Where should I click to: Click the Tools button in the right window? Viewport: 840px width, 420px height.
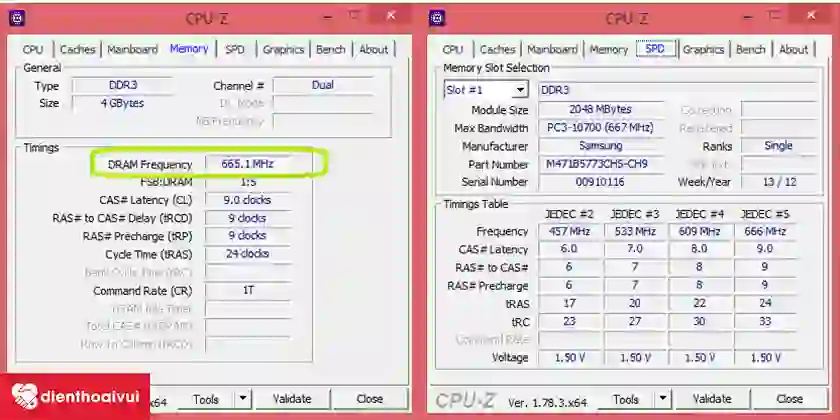pyautogui.click(x=626, y=399)
